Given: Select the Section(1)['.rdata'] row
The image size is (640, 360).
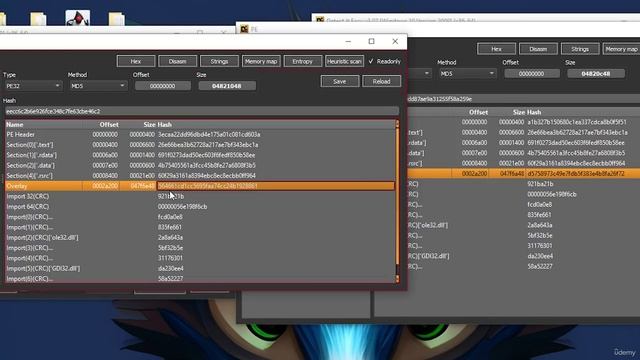Looking at the screenshot, I should point(200,155).
